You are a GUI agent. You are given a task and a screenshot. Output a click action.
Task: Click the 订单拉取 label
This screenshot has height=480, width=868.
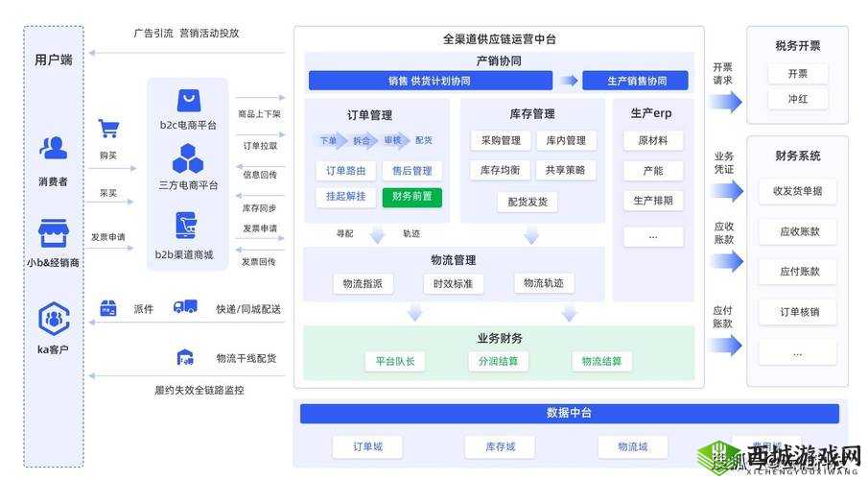coord(260,146)
